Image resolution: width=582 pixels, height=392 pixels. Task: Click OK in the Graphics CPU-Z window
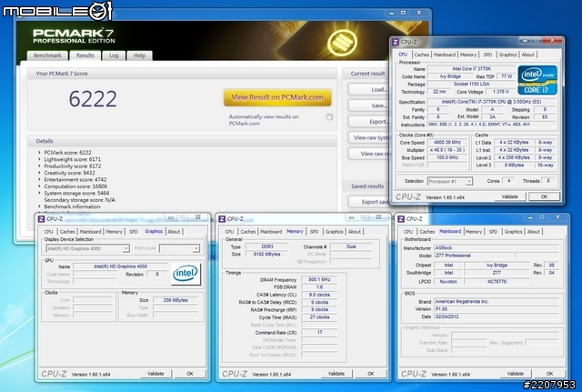click(x=190, y=374)
